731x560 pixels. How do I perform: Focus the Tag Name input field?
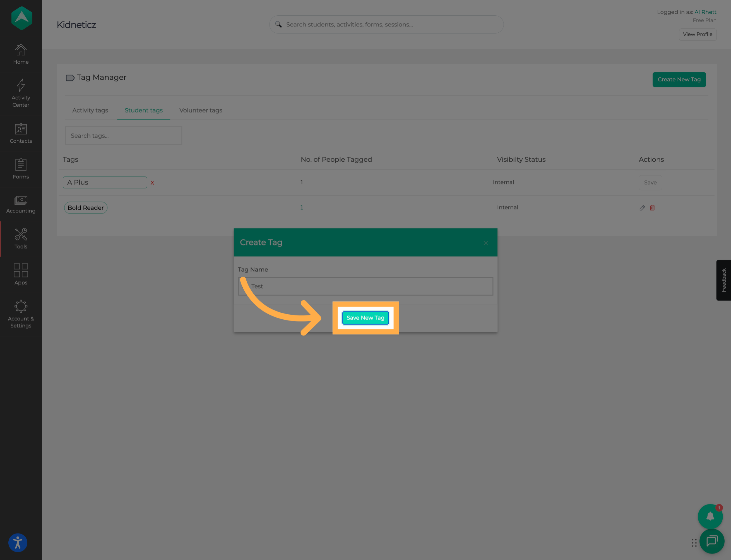coord(365,286)
